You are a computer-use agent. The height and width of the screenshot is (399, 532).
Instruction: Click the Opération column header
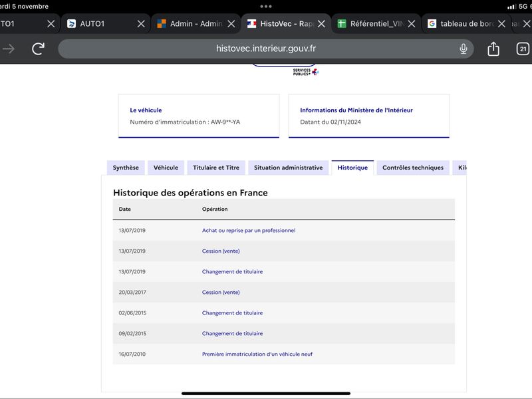215,209
